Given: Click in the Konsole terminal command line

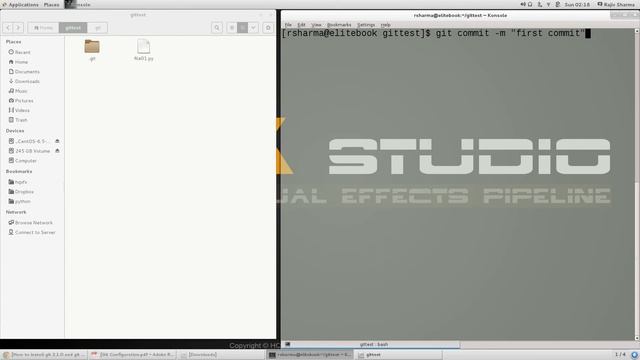Looking at the screenshot, I should [436, 33].
